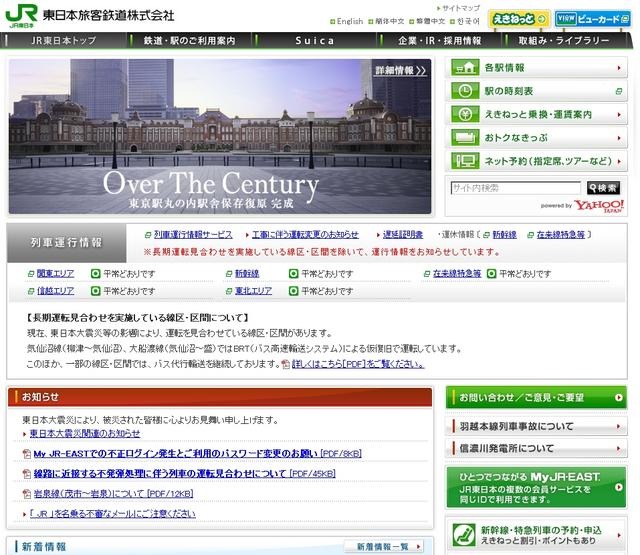Click the JR East logo
The image size is (640, 555).
point(21,16)
